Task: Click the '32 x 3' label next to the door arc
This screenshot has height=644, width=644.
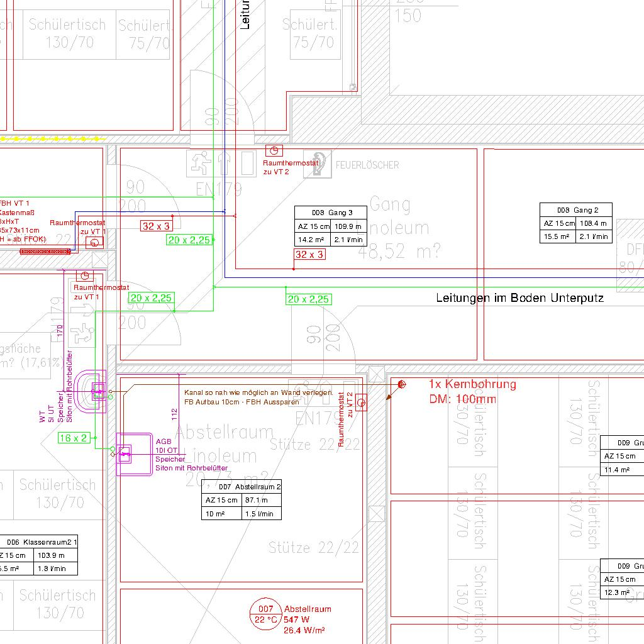Action: [155, 226]
